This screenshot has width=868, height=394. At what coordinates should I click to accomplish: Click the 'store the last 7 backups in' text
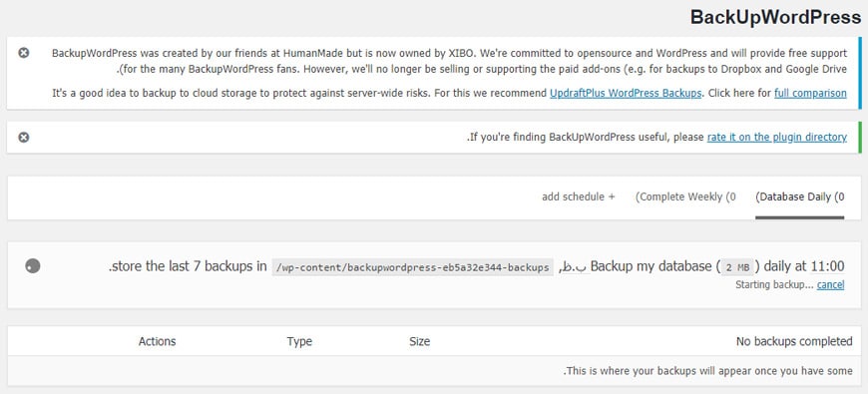(188, 266)
